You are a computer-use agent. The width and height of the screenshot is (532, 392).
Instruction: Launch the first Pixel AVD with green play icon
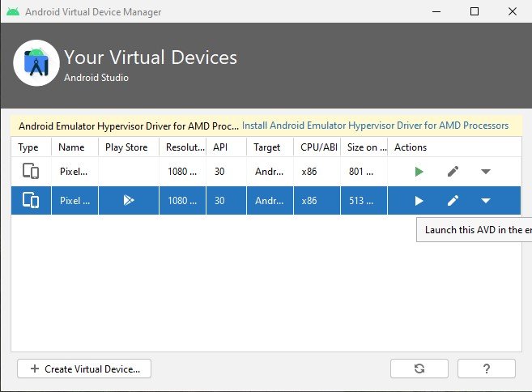419,172
